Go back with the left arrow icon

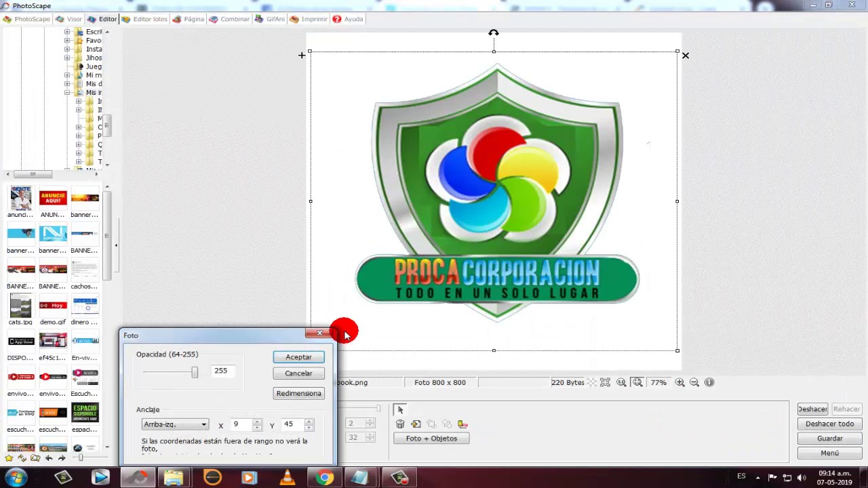coord(49,458)
